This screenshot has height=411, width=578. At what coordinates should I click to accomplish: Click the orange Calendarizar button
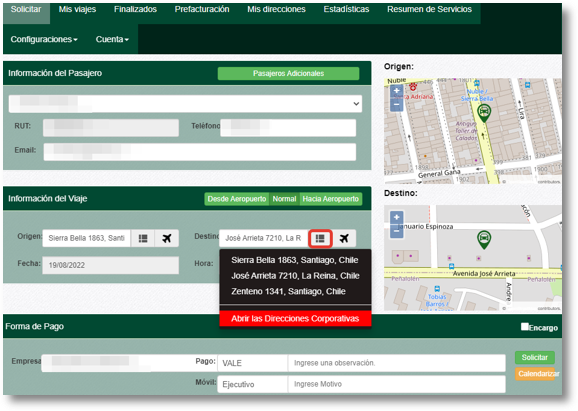coord(535,374)
